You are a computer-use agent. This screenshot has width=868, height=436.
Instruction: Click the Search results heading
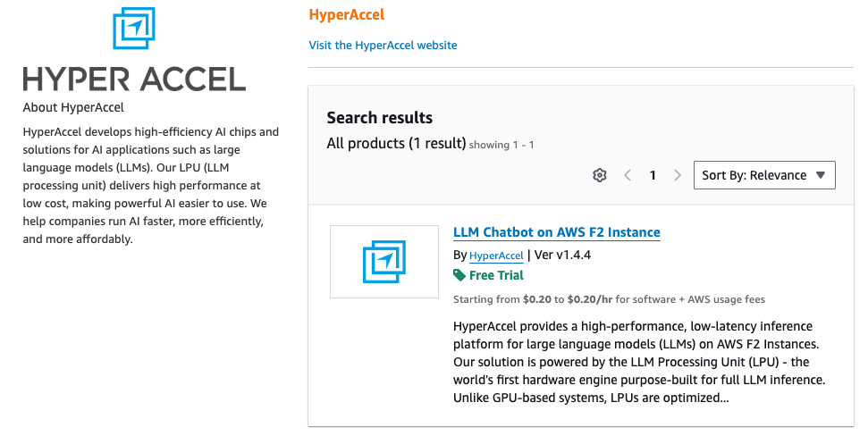point(379,118)
